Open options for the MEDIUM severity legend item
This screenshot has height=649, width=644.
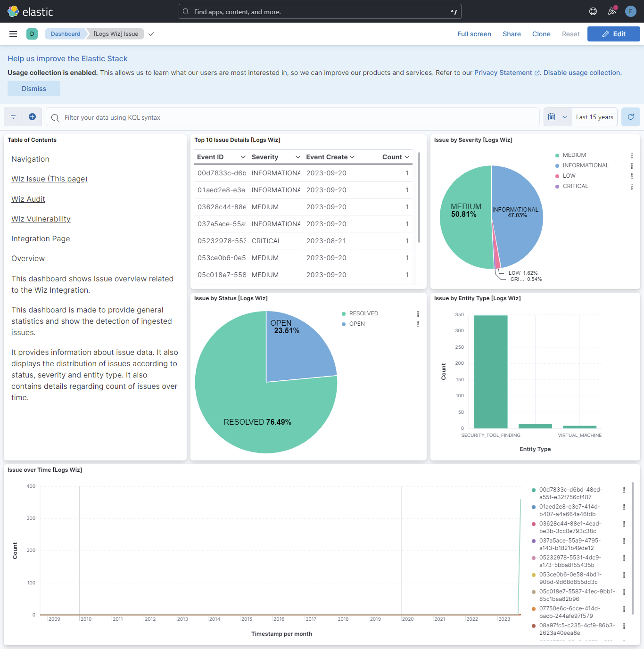click(x=632, y=155)
